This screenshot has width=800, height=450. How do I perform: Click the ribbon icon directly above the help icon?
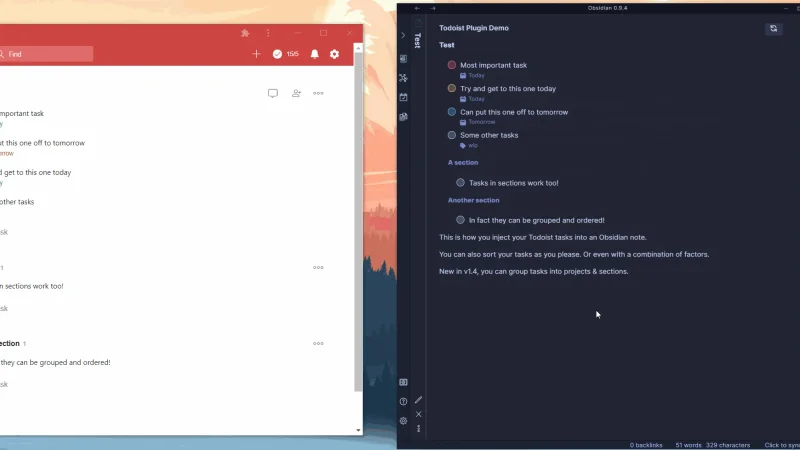[403, 382]
